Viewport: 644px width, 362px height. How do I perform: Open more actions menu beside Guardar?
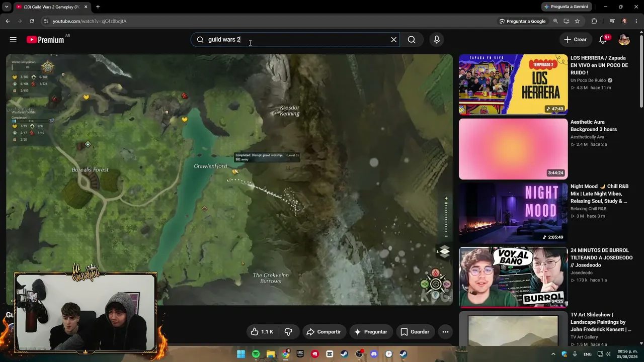(445, 332)
